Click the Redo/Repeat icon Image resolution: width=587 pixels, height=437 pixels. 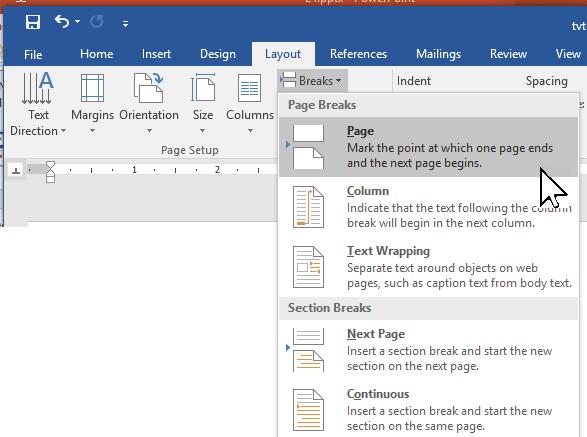tap(97, 22)
